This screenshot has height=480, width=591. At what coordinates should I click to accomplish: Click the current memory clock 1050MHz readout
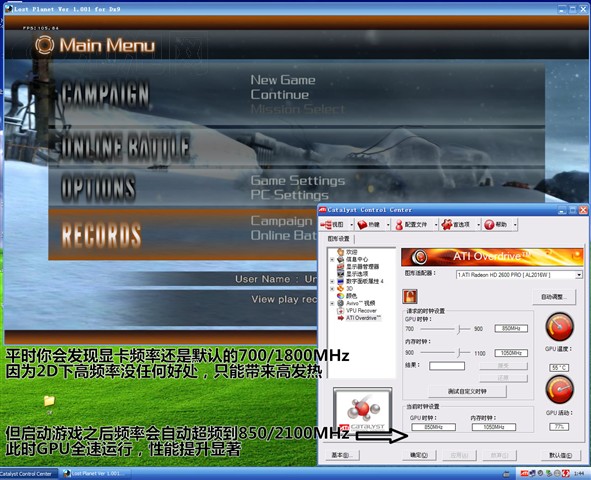coord(494,427)
